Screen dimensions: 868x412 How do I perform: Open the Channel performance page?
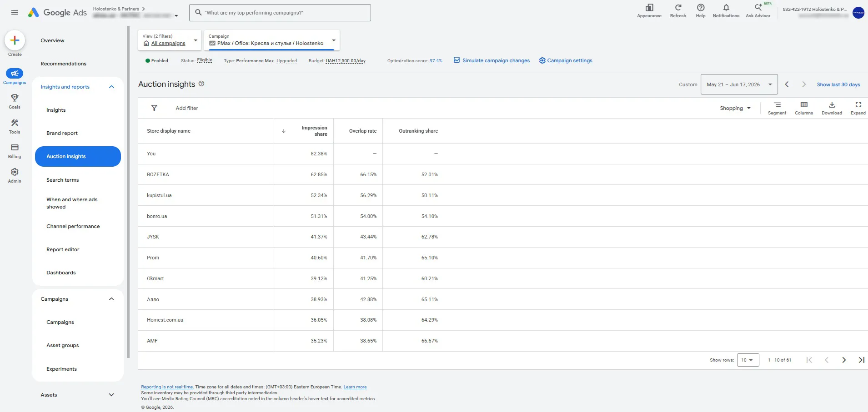73,226
